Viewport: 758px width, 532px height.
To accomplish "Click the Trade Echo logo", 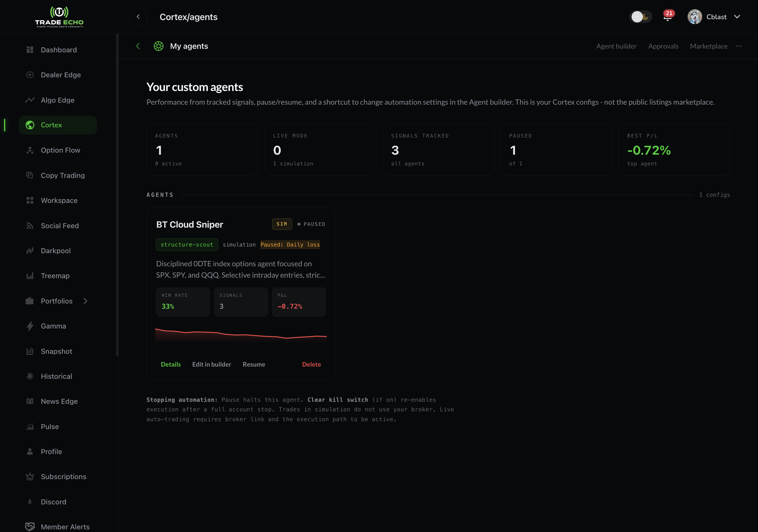I will click(59, 17).
